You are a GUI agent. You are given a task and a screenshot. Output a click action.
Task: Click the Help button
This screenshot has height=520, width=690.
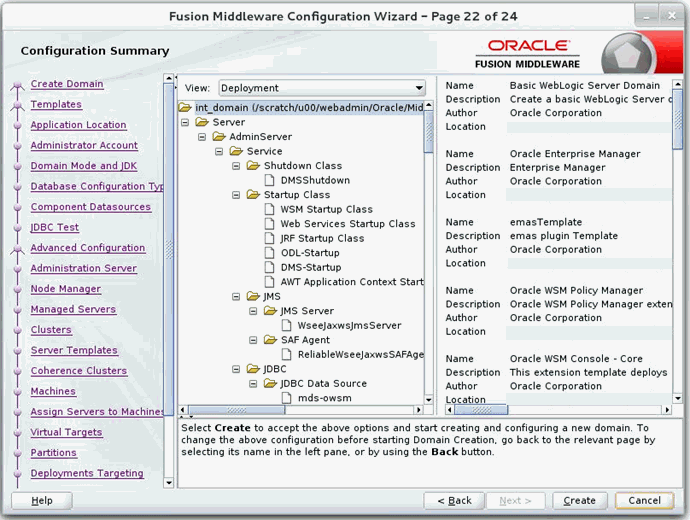(42, 501)
